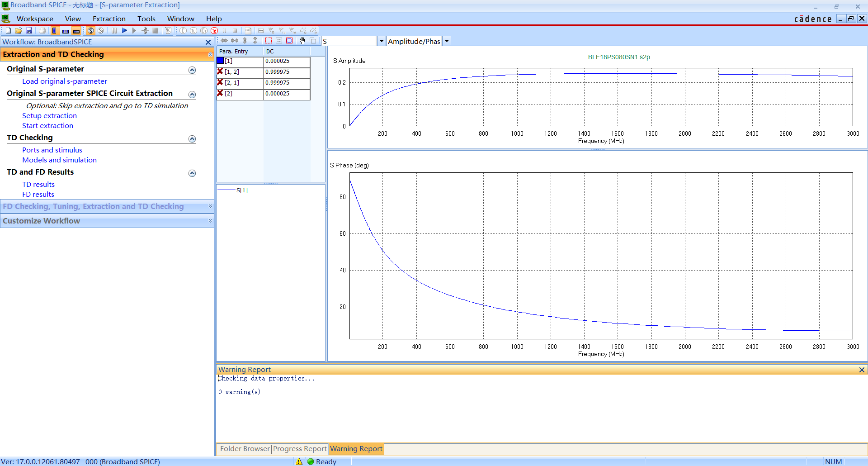The width and height of the screenshot is (868, 466).
Task: Select the hand pan tool
Action: coord(302,41)
